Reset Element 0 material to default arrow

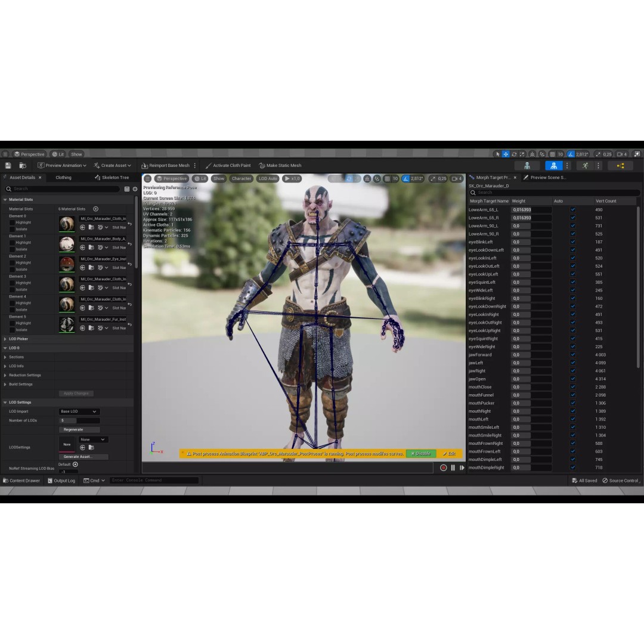coord(130,224)
